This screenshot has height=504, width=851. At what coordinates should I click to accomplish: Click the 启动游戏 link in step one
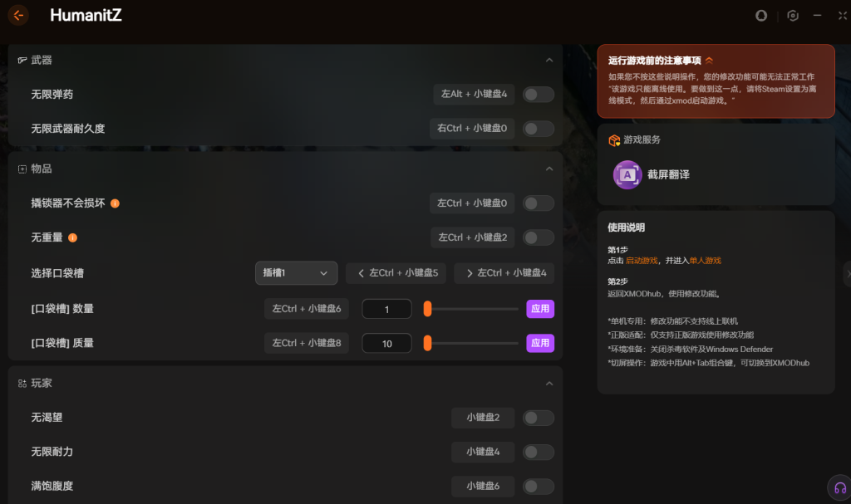click(641, 261)
